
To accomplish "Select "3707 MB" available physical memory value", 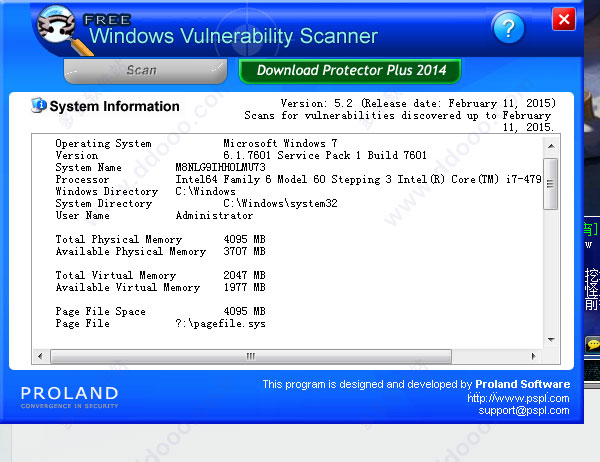I will pyautogui.click(x=245, y=251).
